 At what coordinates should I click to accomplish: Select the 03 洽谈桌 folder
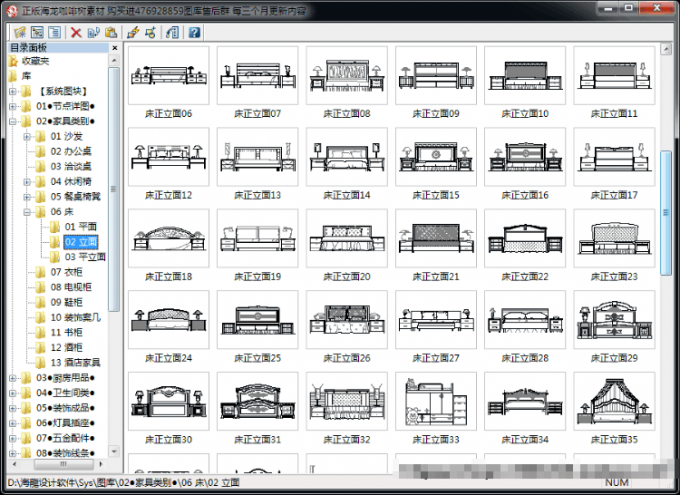[71, 167]
